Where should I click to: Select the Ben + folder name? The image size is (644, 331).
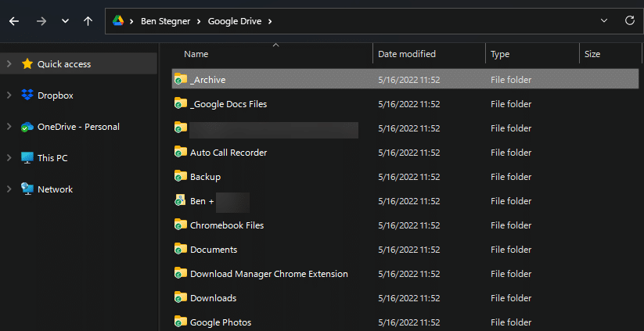pos(202,201)
